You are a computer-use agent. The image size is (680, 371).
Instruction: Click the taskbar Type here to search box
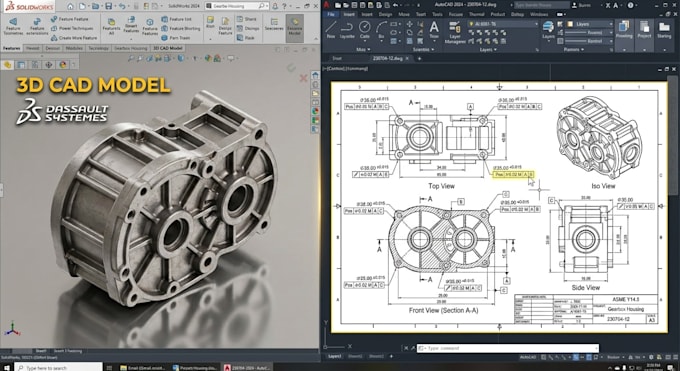(x=59, y=368)
